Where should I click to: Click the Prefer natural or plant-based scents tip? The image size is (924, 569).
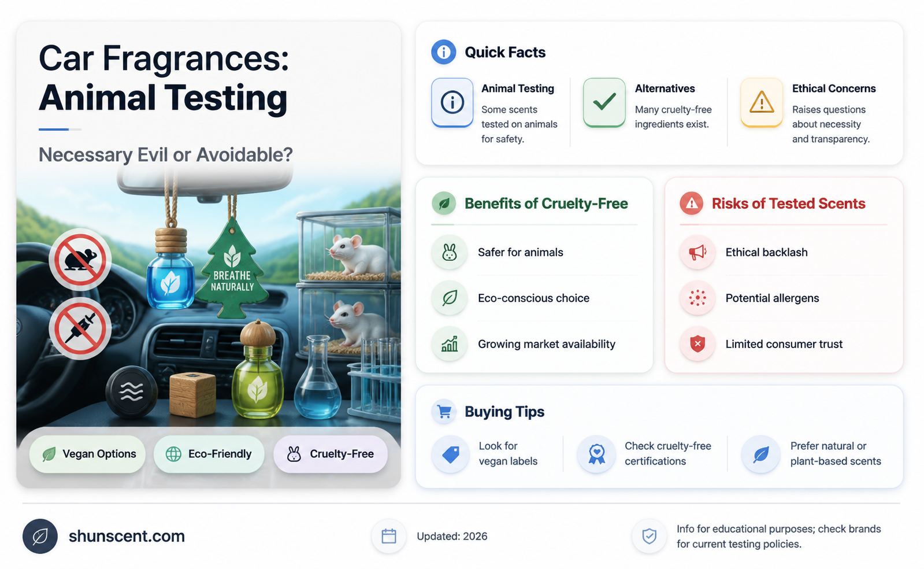(836, 454)
